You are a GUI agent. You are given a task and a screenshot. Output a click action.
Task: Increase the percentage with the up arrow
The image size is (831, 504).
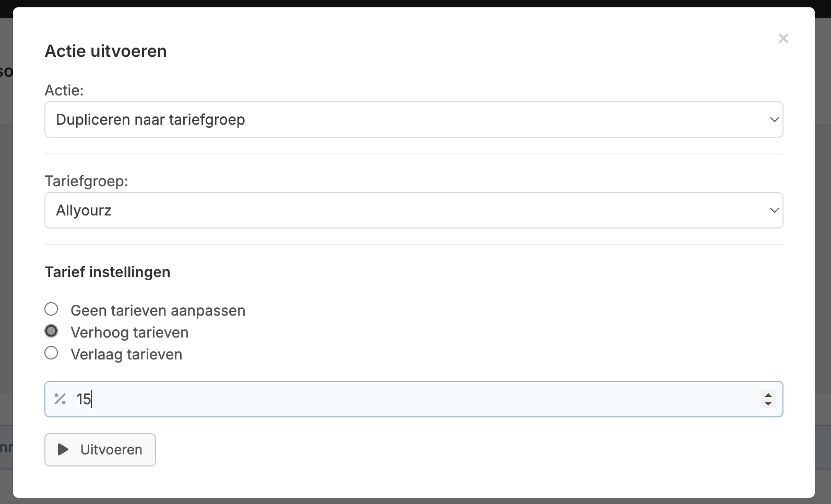point(768,395)
